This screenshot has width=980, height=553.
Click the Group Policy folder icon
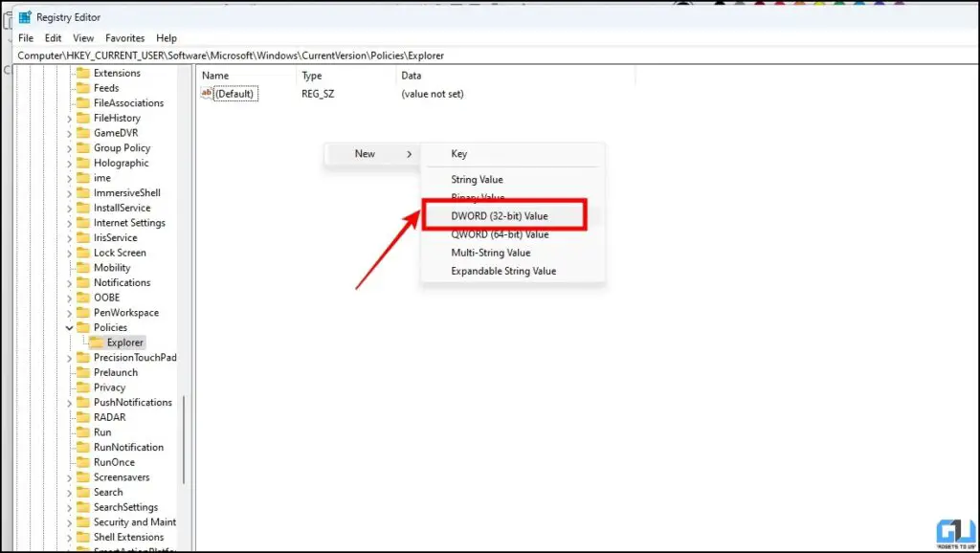pos(83,148)
